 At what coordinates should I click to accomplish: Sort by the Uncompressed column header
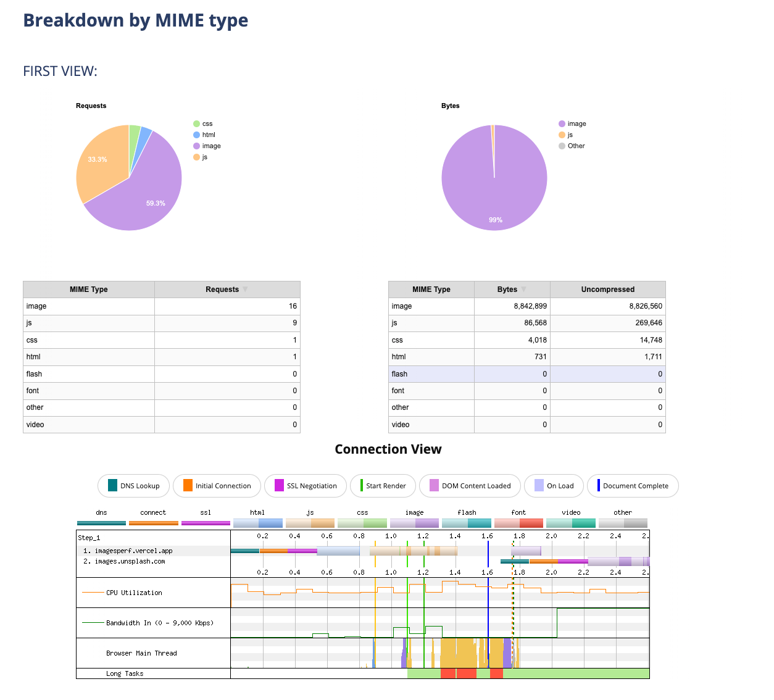pyautogui.click(x=607, y=290)
